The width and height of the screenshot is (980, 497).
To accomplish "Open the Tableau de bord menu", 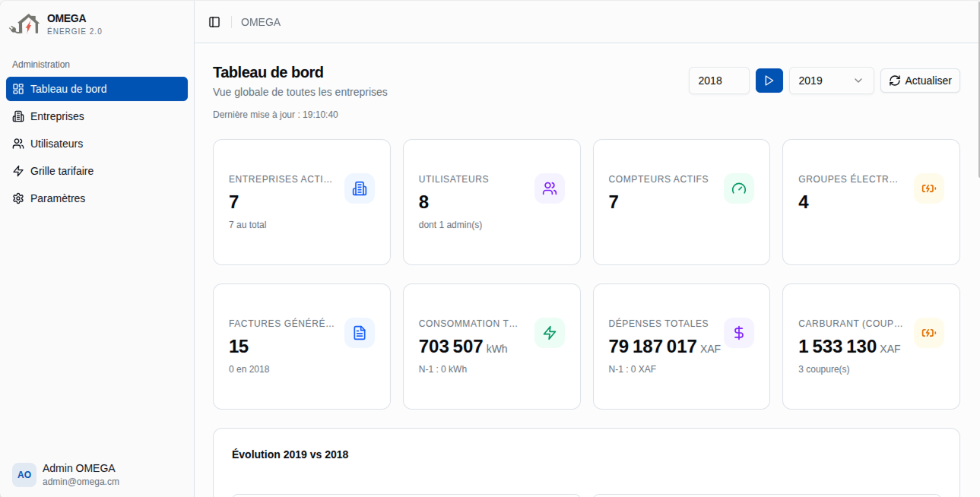I will pos(97,89).
